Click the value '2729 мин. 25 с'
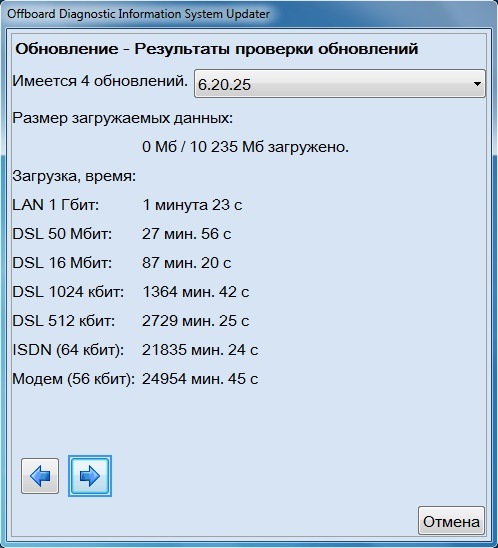The width and height of the screenshot is (498, 548). pos(196,321)
